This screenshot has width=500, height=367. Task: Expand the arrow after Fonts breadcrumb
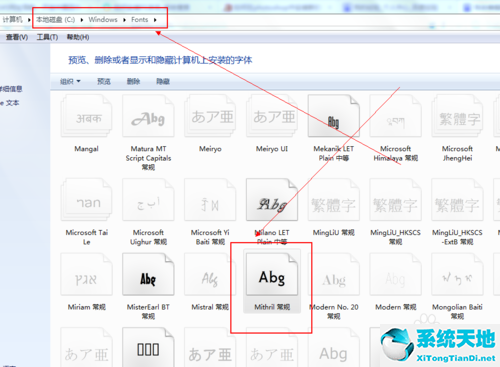click(x=155, y=20)
